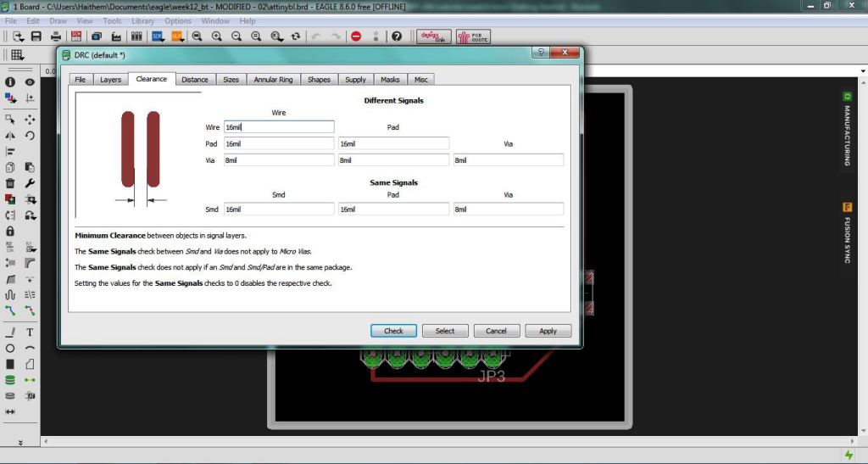
Task: Click the Wire-to-Wire clearance field
Action: click(x=279, y=126)
